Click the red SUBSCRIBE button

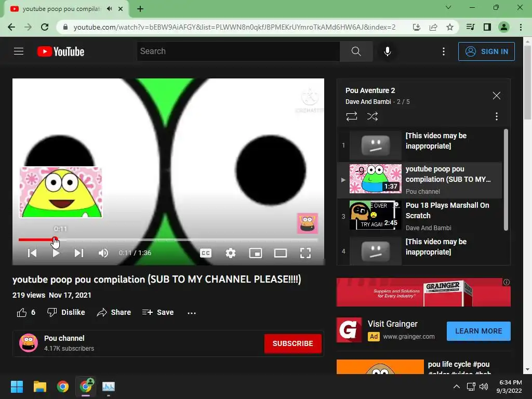click(x=293, y=343)
